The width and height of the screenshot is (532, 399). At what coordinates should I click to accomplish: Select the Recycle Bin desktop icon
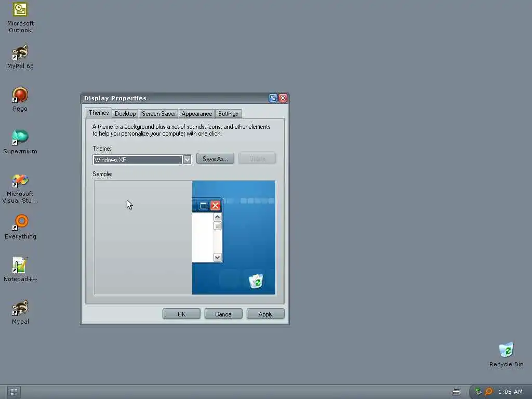(506, 355)
